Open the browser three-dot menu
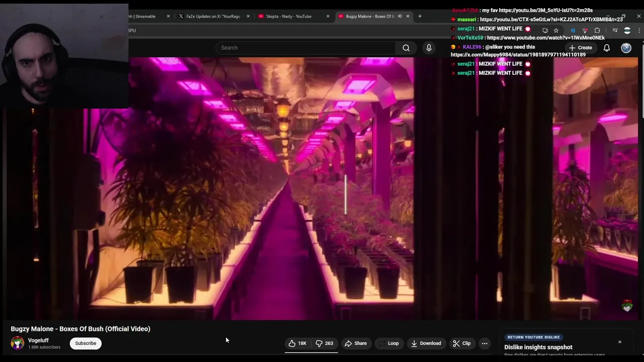The width and height of the screenshot is (644, 362). (x=639, y=31)
